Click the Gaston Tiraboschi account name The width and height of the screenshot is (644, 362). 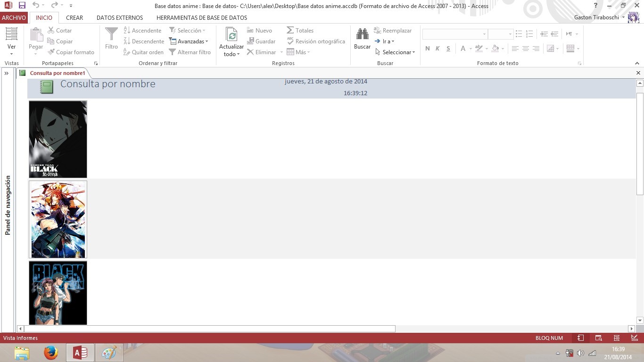596,17
